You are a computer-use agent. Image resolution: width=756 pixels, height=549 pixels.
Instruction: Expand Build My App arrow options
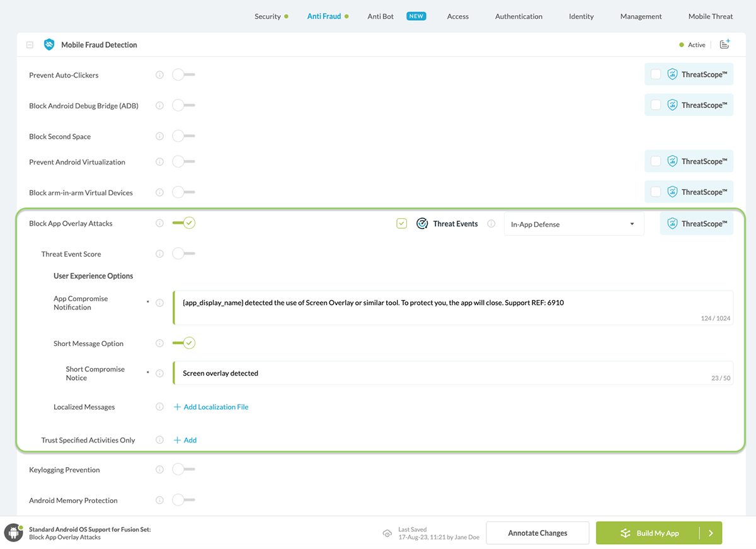711,533
